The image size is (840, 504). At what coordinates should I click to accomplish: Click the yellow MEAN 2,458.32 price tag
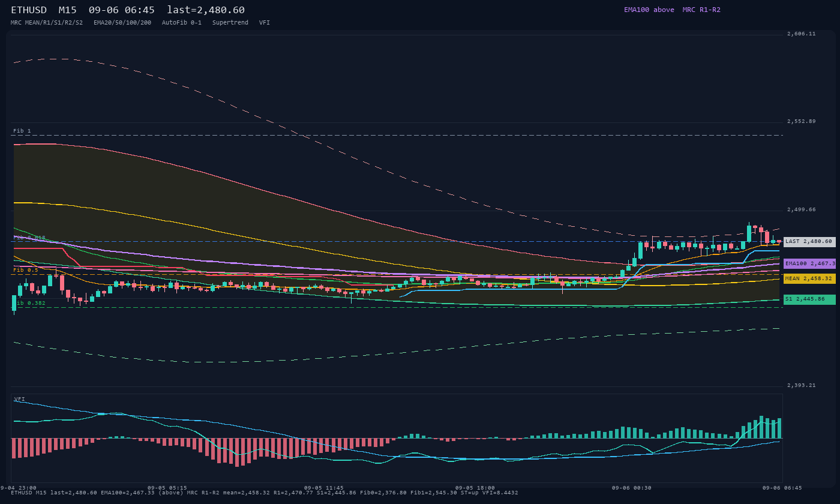coord(809,278)
